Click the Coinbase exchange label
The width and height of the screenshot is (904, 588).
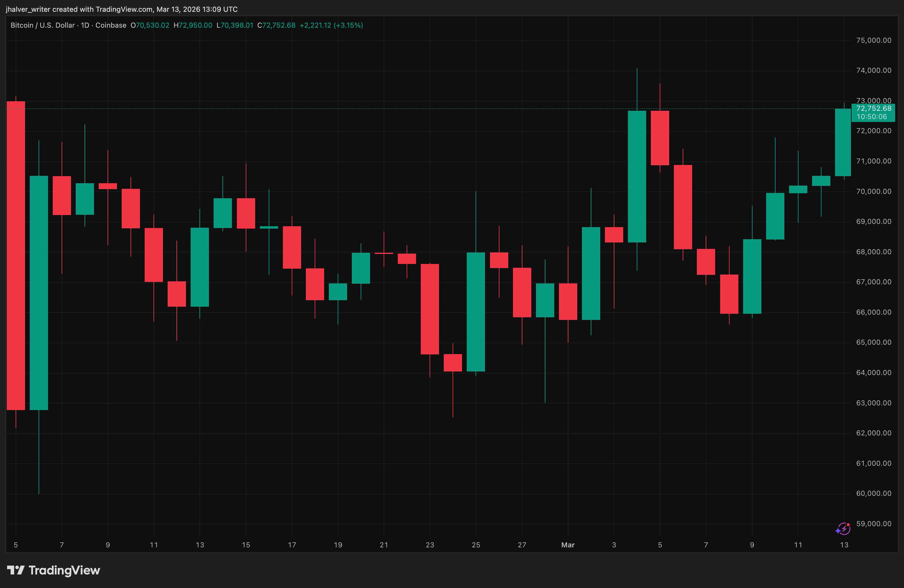111,25
